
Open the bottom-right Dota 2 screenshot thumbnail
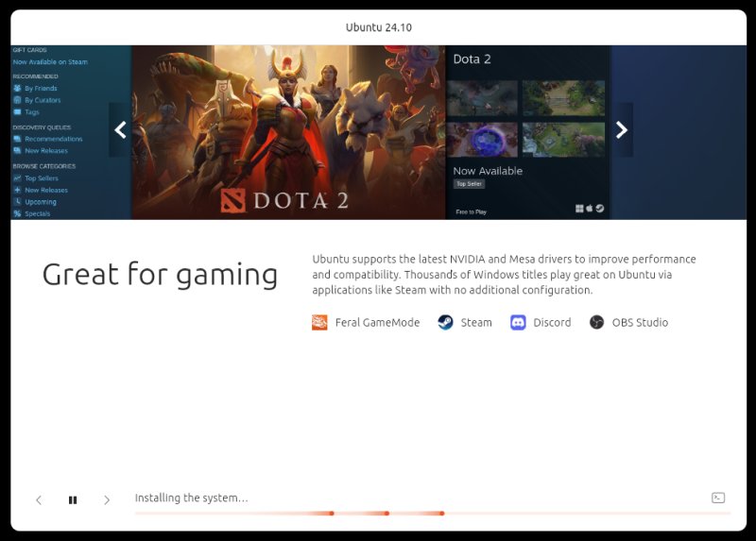[563, 139]
